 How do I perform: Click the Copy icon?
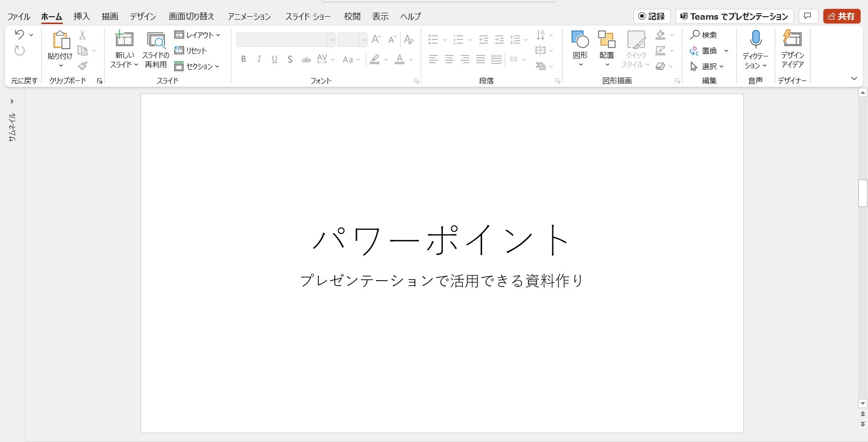(x=82, y=51)
